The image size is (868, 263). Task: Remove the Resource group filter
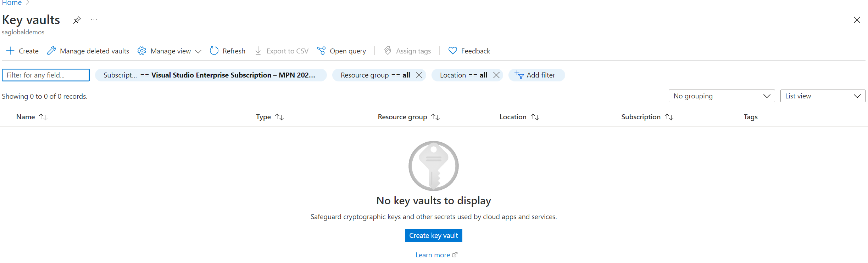(x=419, y=75)
